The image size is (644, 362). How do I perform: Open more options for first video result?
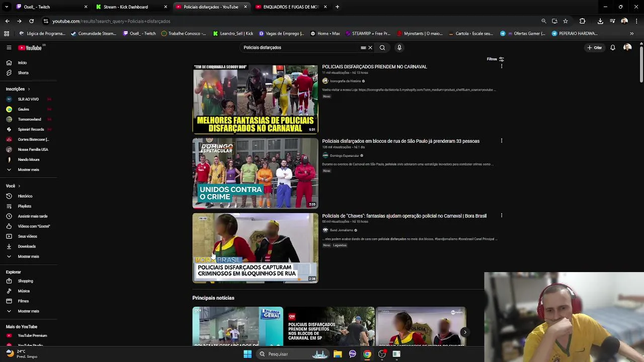[x=502, y=66]
